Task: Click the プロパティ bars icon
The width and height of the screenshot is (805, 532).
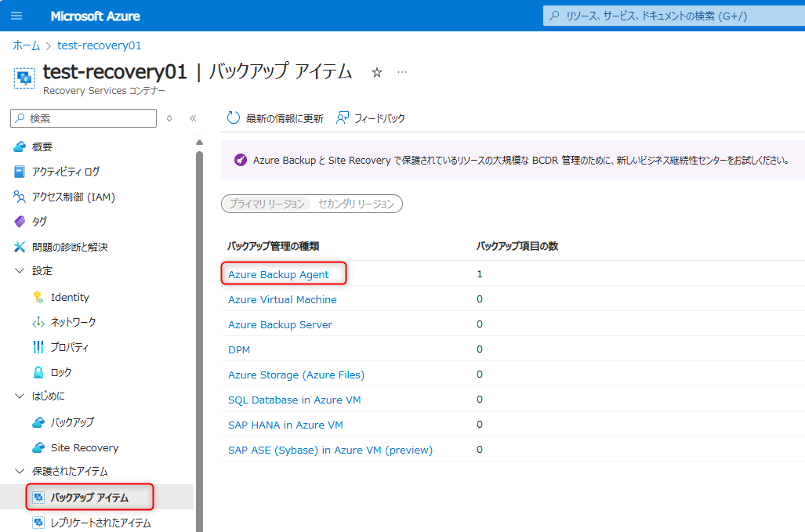Action: click(x=38, y=347)
